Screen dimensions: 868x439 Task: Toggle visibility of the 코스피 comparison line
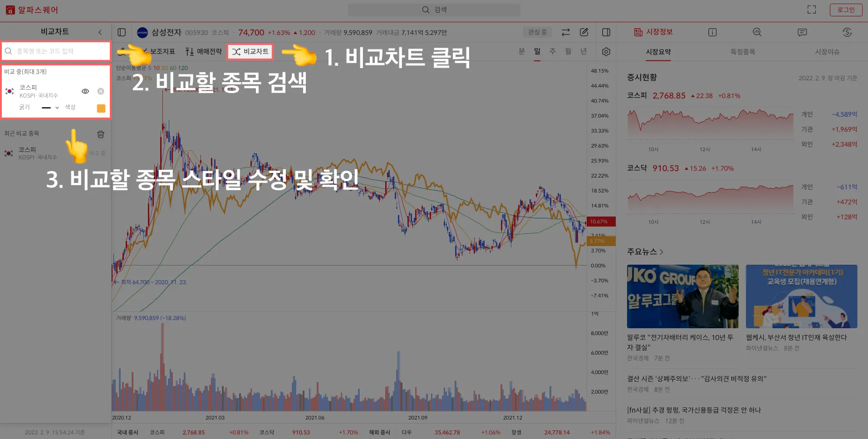pos(85,91)
